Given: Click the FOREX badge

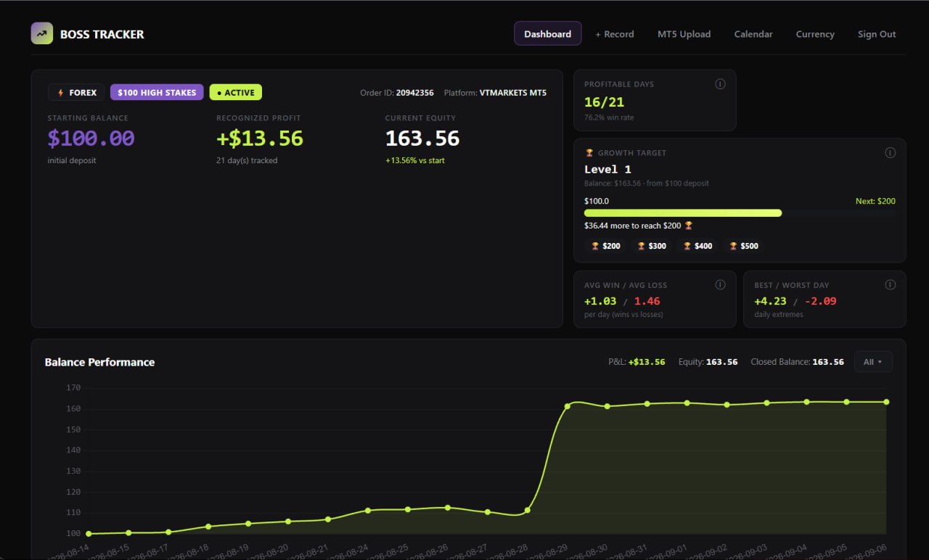Looking at the screenshot, I should (x=76, y=93).
